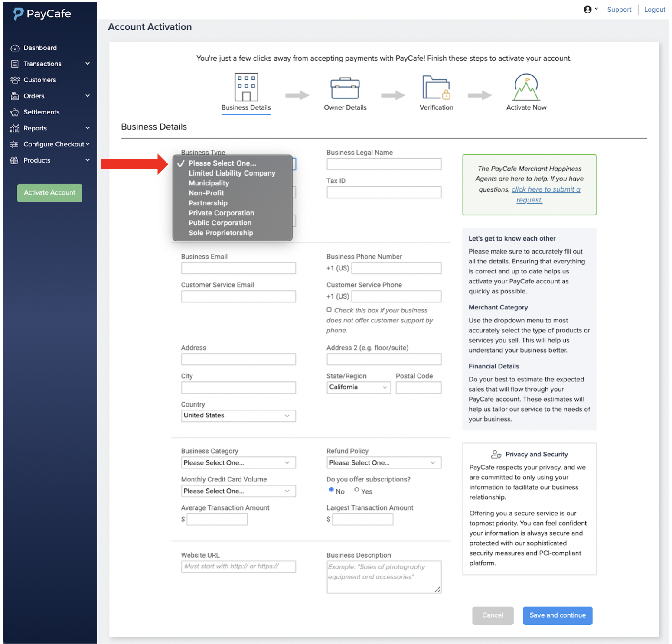Expand the Reports sidebar chevron

[88, 128]
